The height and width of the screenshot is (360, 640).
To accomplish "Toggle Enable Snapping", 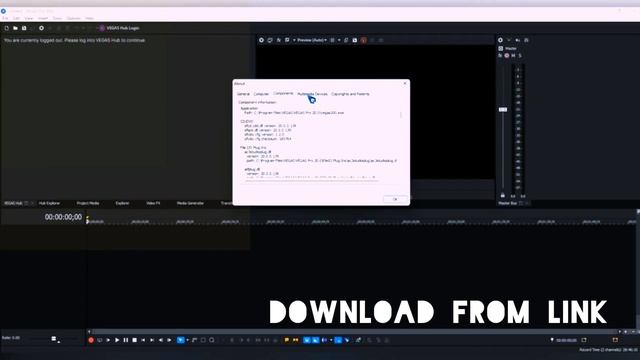I will click(x=307, y=340).
